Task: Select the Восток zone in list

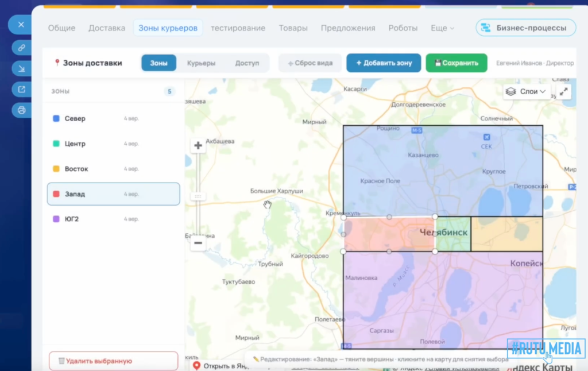Action: [113, 169]
